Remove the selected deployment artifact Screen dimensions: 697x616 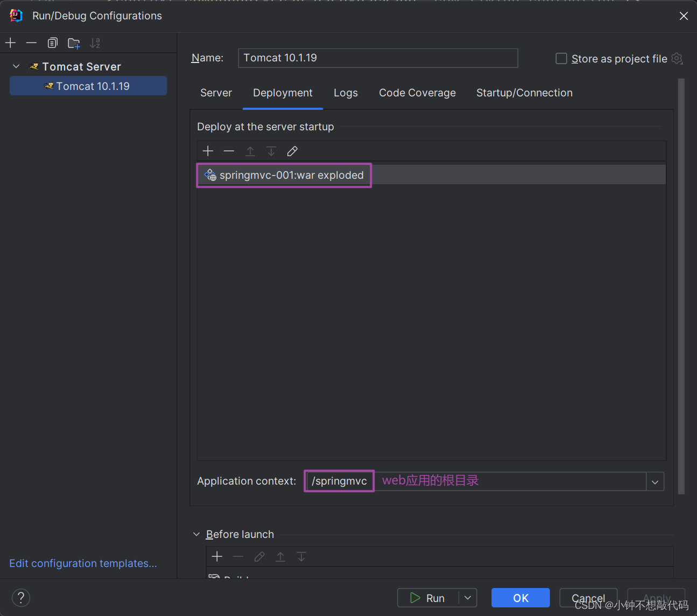coord(229,151)
